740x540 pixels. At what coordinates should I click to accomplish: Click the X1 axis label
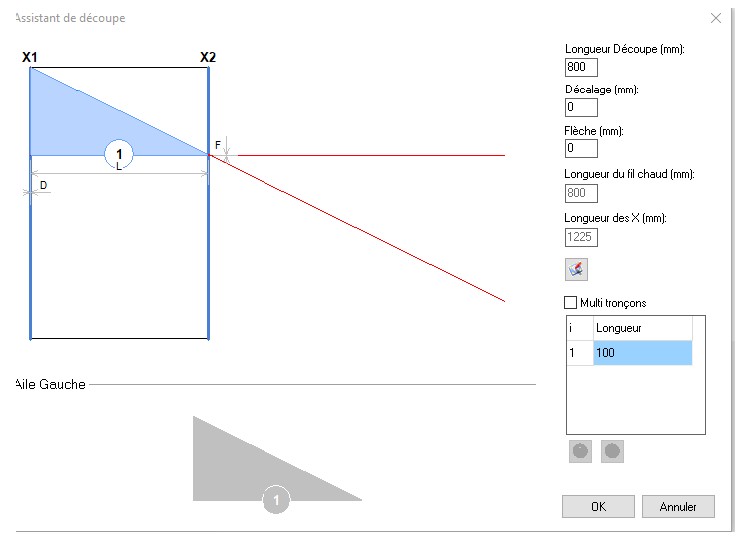(30, 57)
